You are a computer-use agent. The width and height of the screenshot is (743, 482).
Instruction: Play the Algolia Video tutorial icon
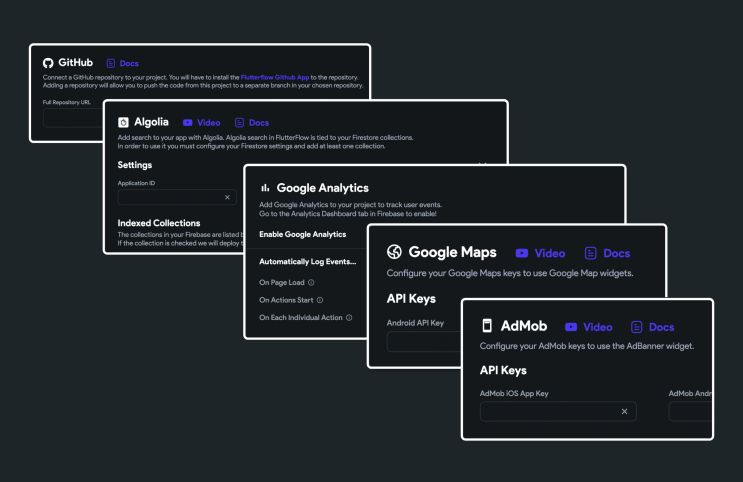pos(188,123)
